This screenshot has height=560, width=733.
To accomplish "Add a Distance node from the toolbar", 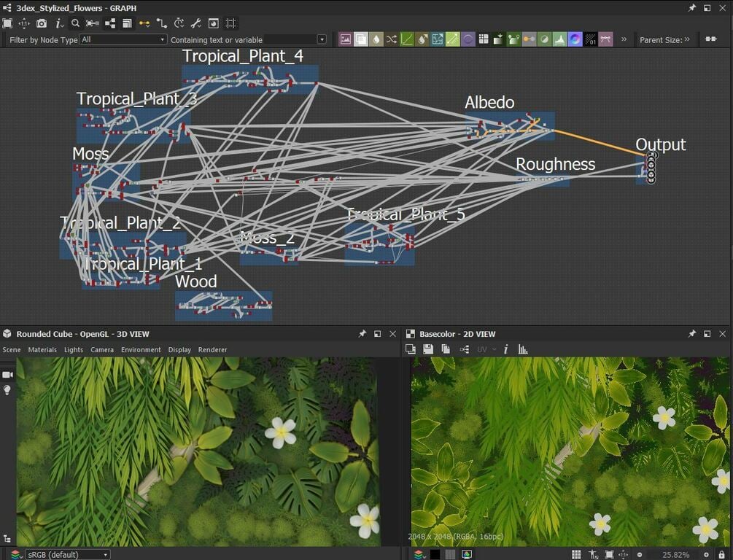I will [452, 39].
